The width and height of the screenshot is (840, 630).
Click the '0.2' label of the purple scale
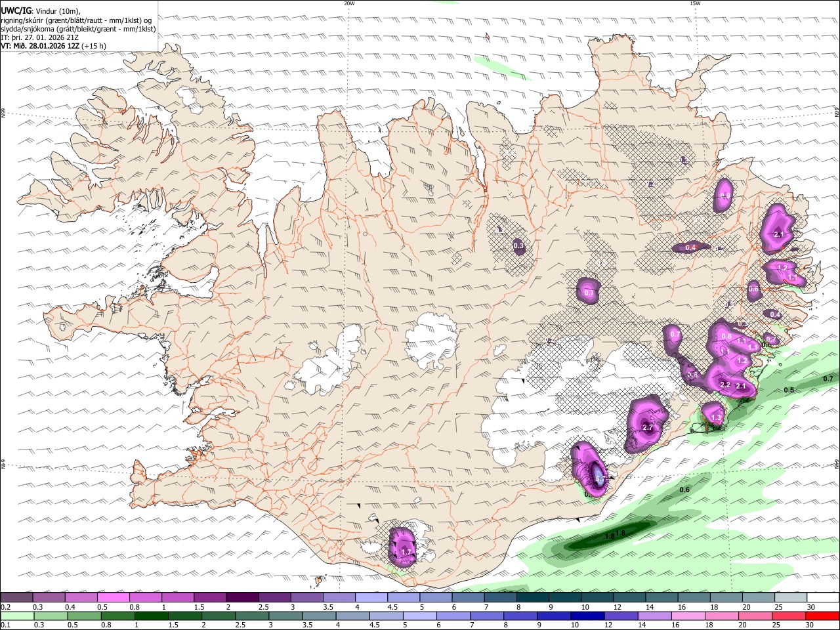(x=5, y=607)
